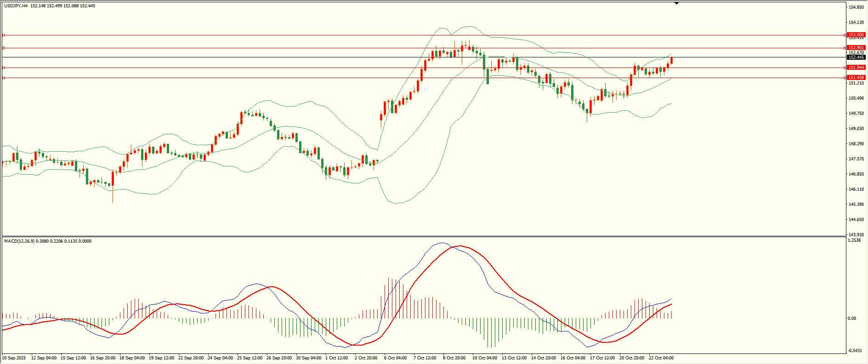This screenshot has width=868, height=364.
Task: Select the 152.901 red price label
Action: coord(856,48)
